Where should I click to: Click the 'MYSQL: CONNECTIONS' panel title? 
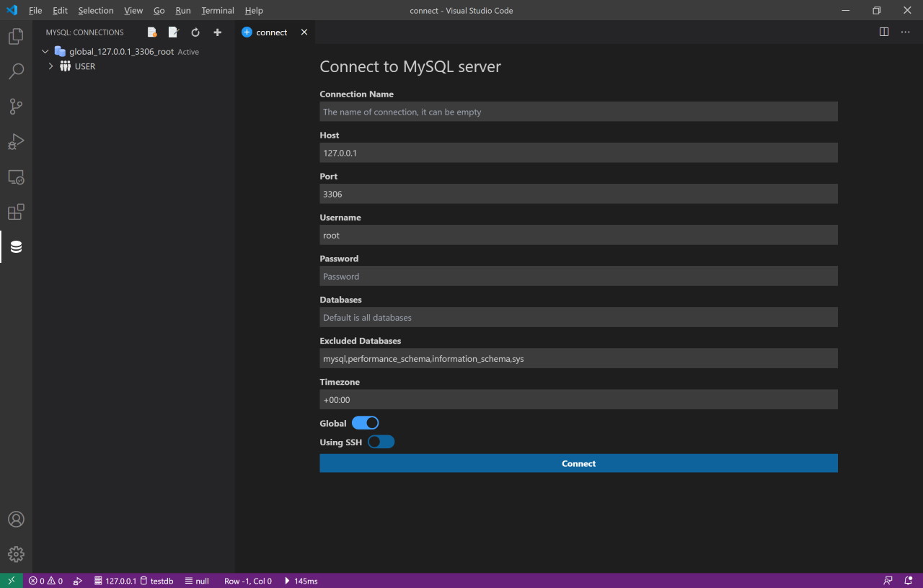[x=84, y=32]
